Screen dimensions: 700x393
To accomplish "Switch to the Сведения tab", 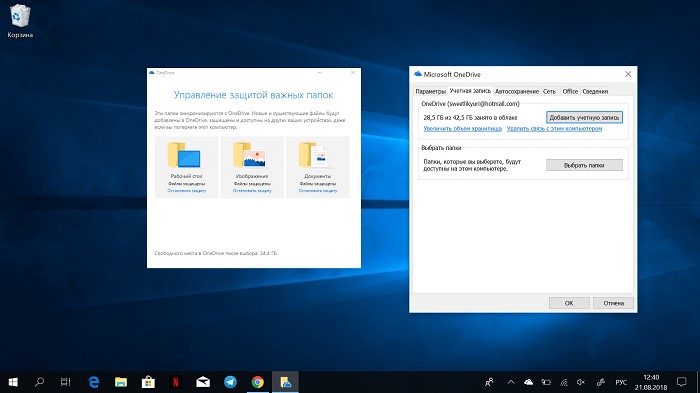I will pos(595,91).
